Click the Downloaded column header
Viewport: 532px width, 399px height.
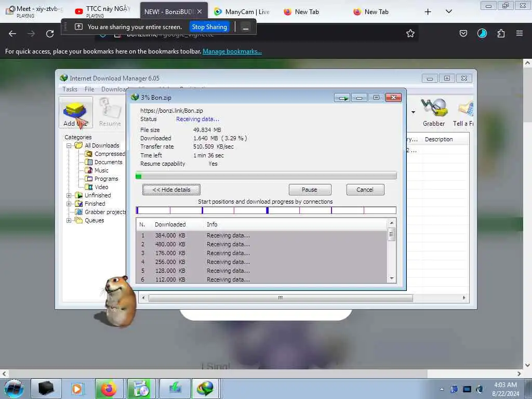coord(170,224)
